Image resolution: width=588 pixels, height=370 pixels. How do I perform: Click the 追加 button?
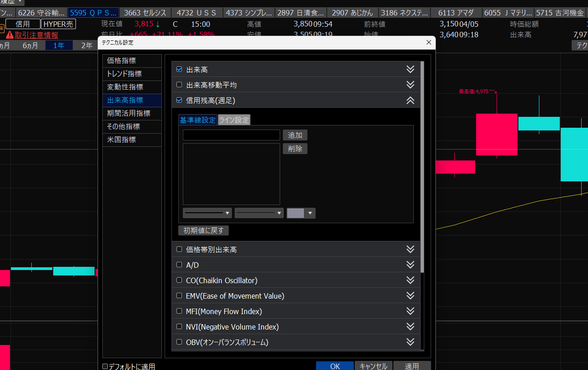295,135
